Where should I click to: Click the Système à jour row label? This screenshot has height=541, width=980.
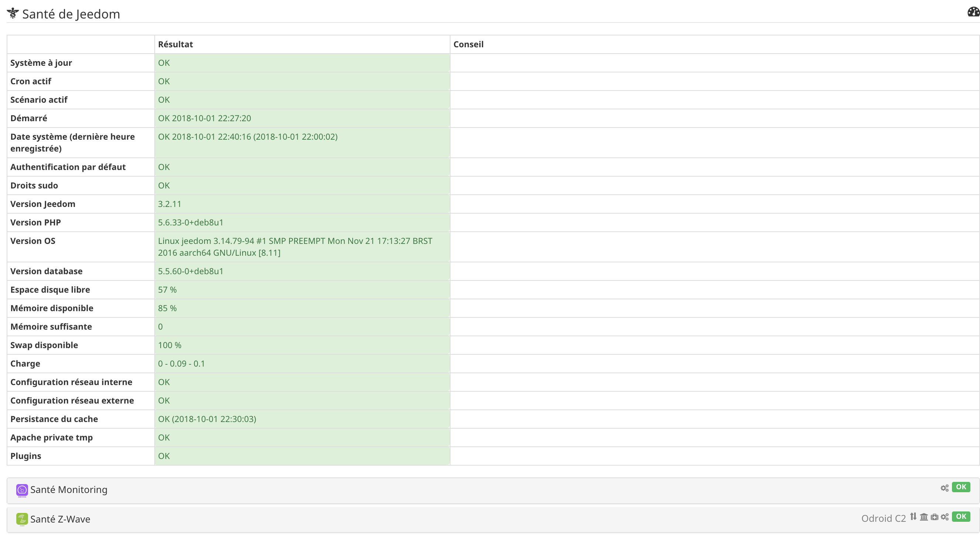(41, 63)
